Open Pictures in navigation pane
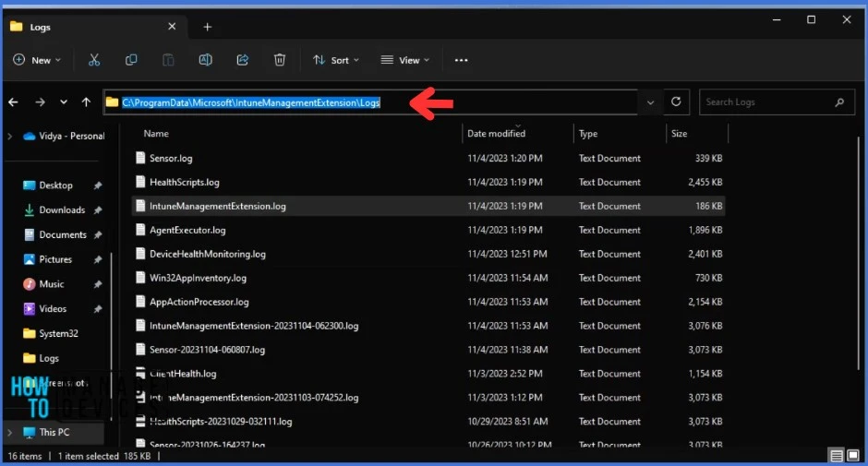This screenshot has width=868, height=466. coord(54,259)
